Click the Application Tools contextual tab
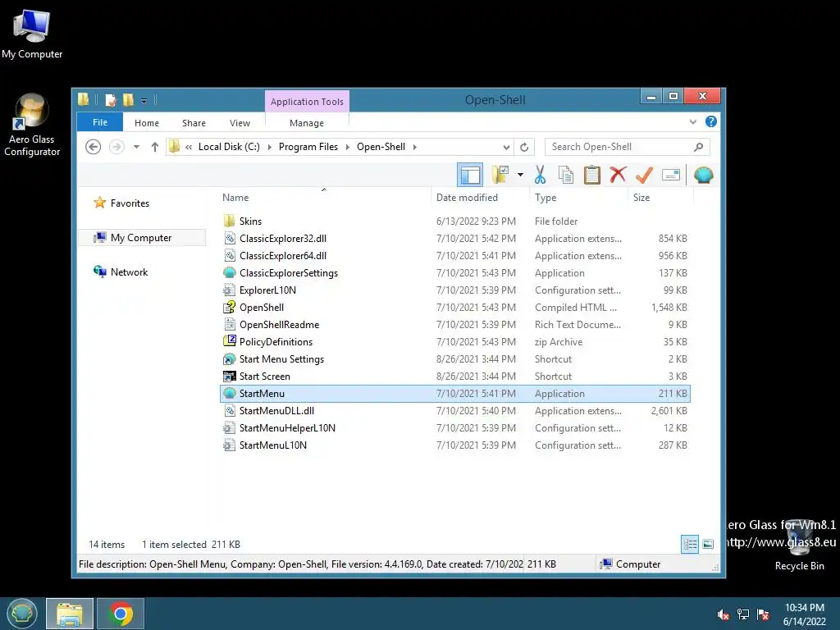Viewport: 840px width, 630px height. (x=307, y=101)
